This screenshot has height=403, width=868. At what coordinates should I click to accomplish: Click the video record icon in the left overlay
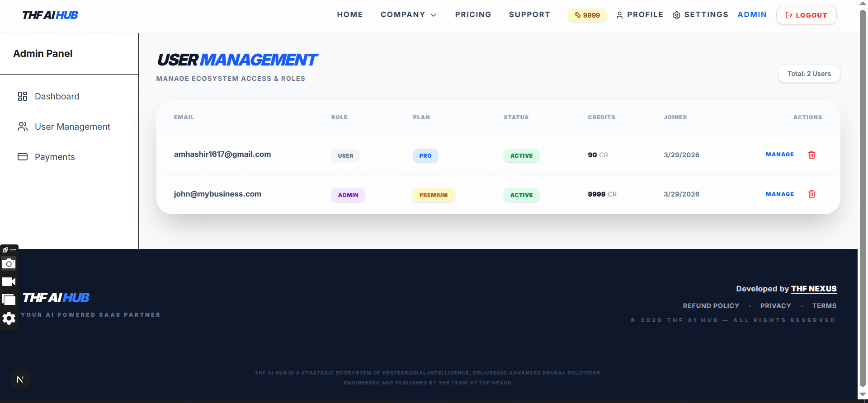tap(9, 282)
